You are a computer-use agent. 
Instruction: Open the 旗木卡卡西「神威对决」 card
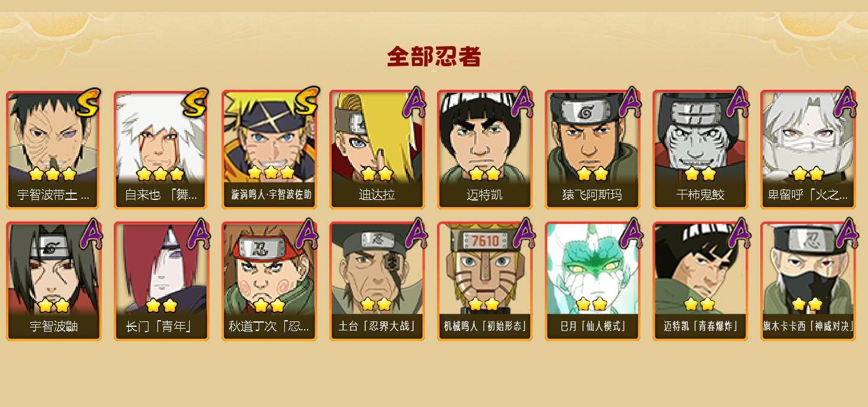[x=808, y=281]
